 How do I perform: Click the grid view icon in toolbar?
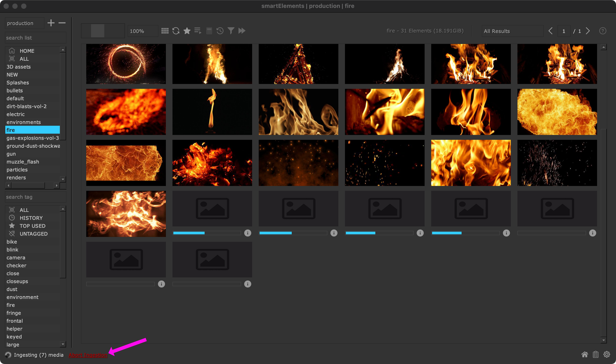(x=165, y=31)
